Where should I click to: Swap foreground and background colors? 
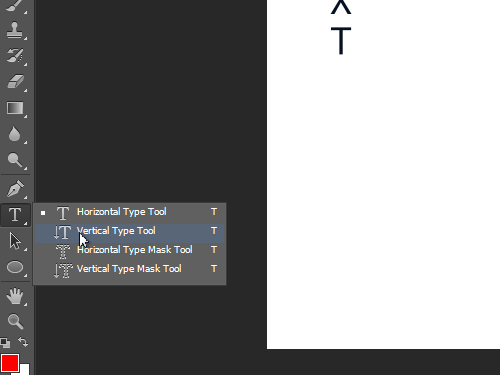23,342
